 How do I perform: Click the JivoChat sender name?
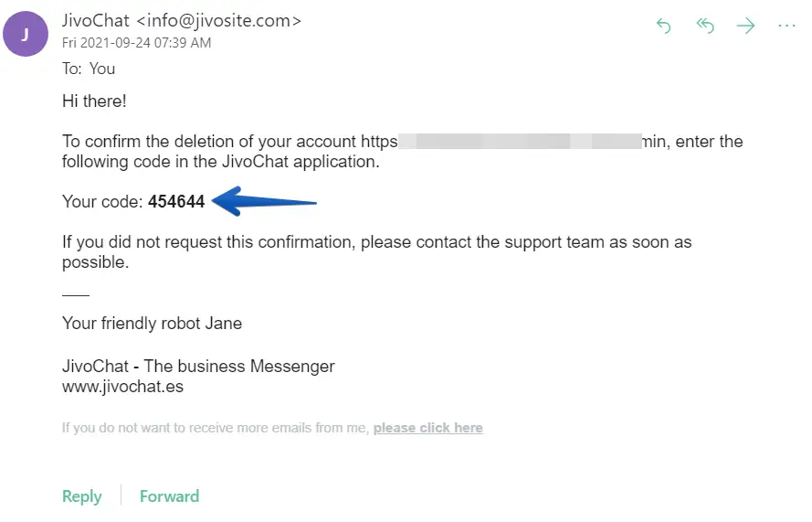click(95, 20)
